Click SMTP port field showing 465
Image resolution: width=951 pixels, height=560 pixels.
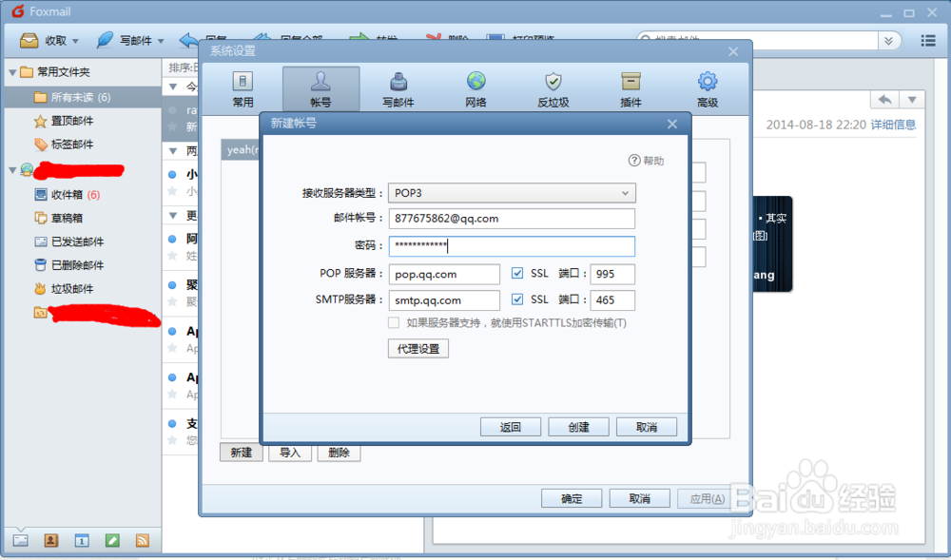point(612,300)
